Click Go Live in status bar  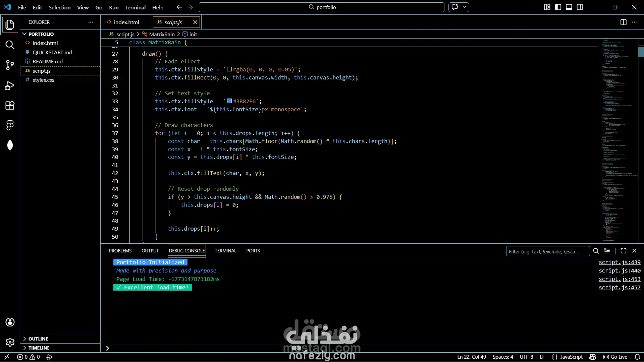[x=615, y=357]
